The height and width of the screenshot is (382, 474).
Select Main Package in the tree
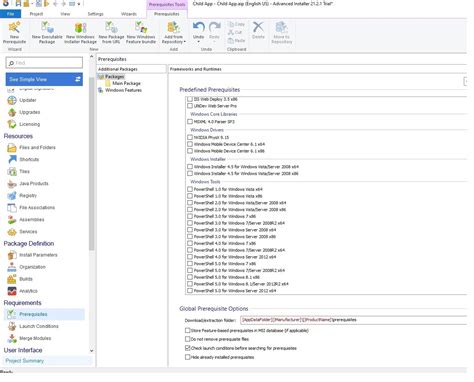pos(126,83)
